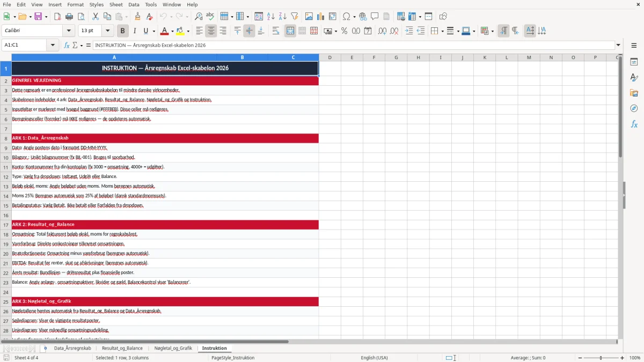Open the Data menu

[134, 4]
